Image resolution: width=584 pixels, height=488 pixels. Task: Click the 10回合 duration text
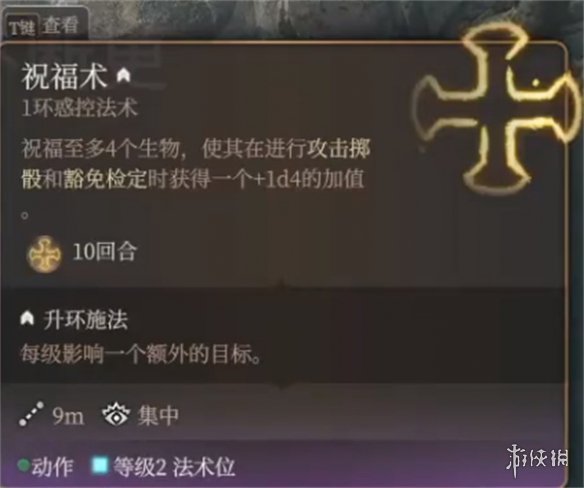pos(105,251)
